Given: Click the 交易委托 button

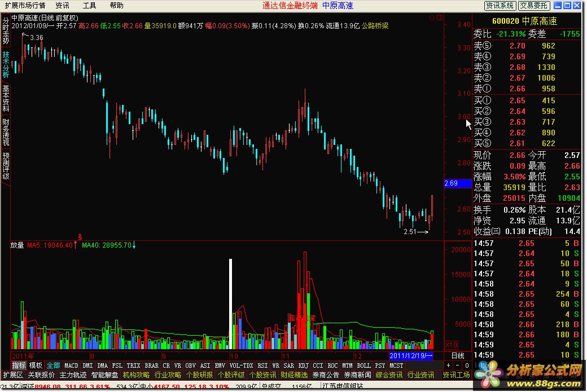Looking at the screenshot, I should (x=534, y=6).
